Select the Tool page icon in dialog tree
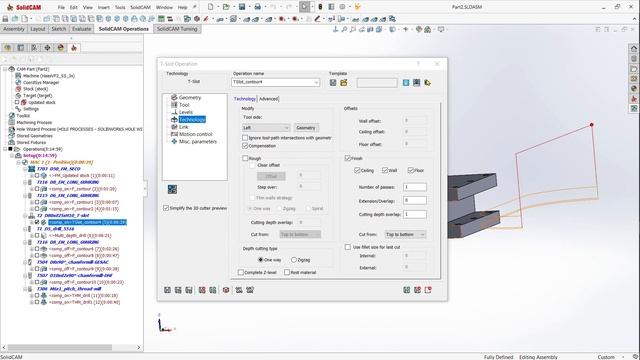Image resolution: width=640 pixels, height=360 pixels. point(174,105)
